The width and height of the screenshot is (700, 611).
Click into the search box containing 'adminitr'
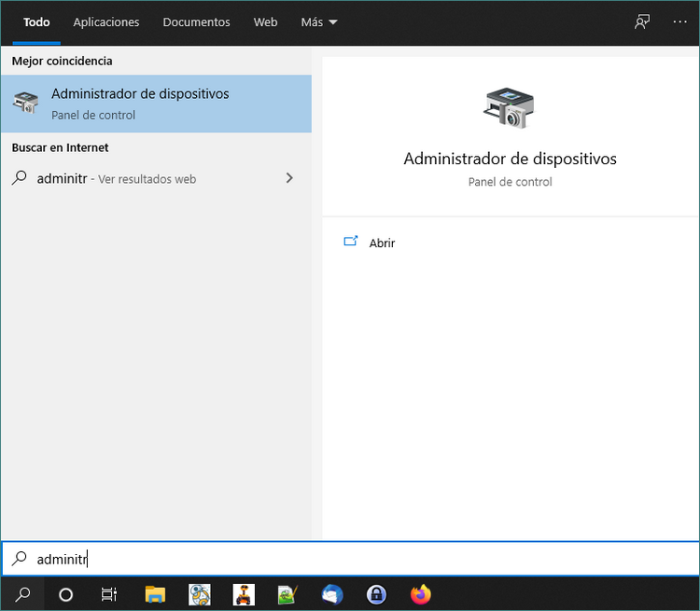click(350, 559)
